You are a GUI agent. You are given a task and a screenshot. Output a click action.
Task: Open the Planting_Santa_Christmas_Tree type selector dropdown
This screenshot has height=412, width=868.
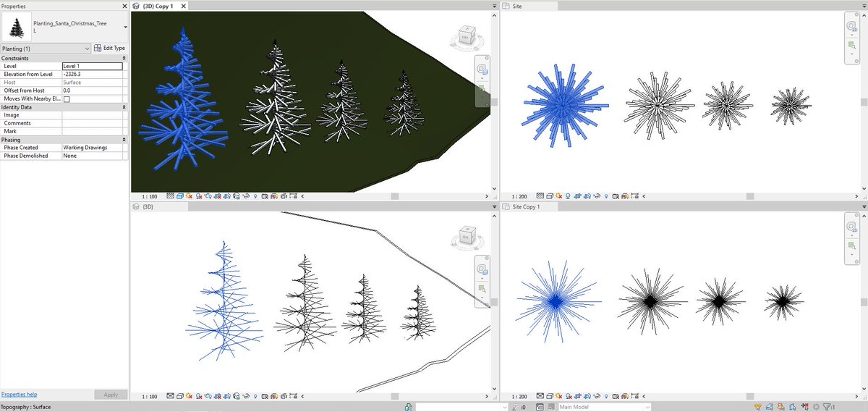tap(126, 28)
